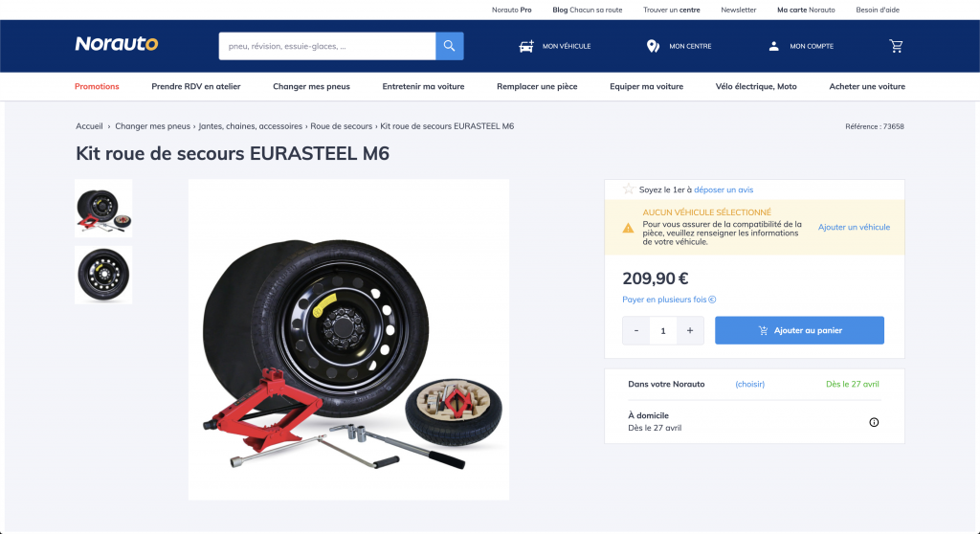Click Ajouter au panier button
Image resolution: width=980 pixels, height=534 pixels.
[799, 330]
